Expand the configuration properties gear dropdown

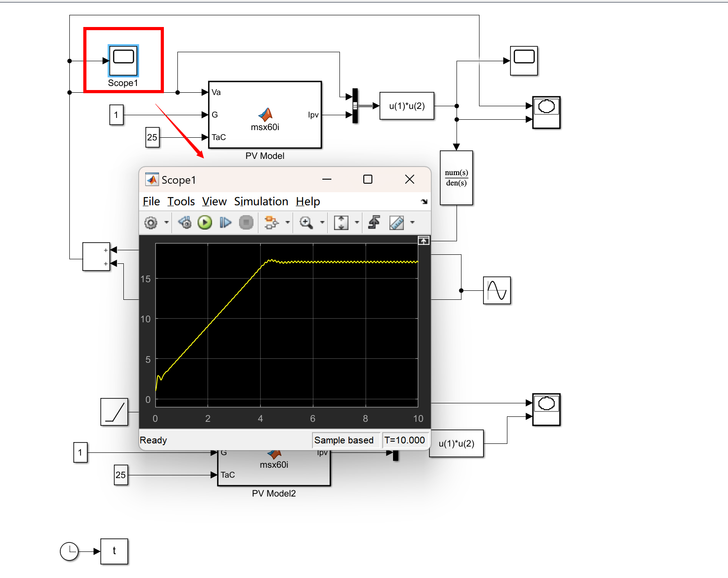point(167,222)
